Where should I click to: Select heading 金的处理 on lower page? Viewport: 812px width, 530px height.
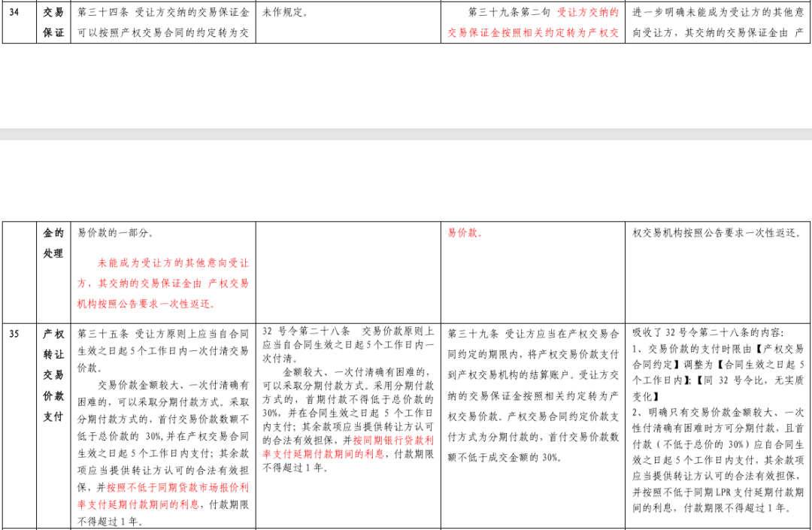(x=53, y=244)
